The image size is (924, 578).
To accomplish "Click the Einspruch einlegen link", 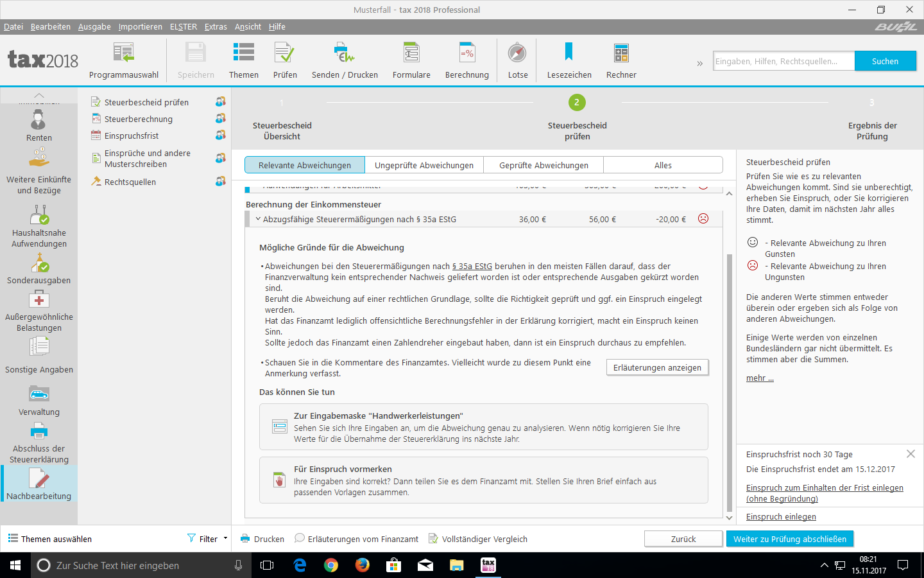I will (781, 516).
